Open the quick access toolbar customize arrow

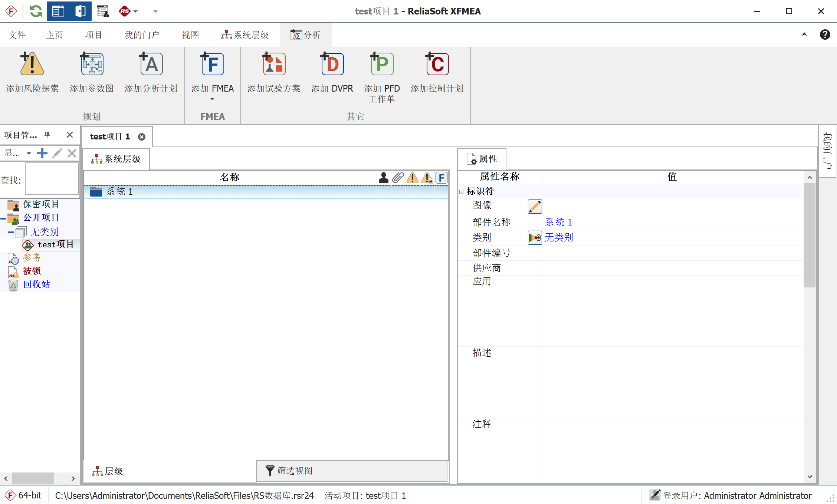(x=155, y=11)
